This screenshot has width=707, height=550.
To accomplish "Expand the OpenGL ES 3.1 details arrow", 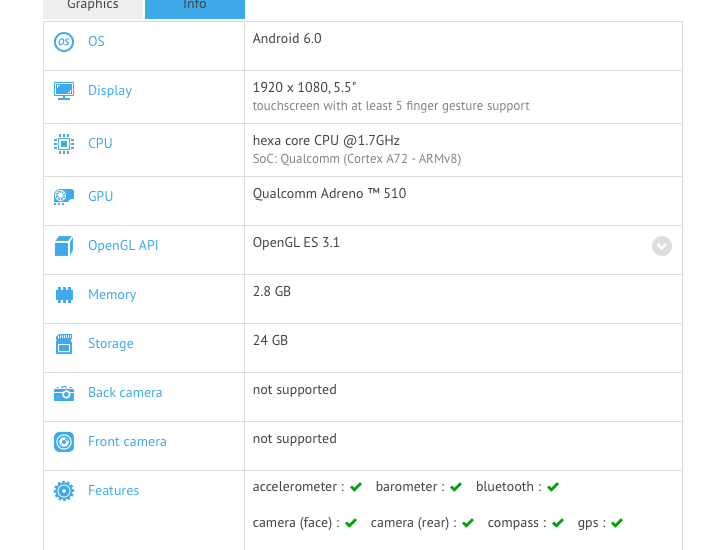I will 662,246.
